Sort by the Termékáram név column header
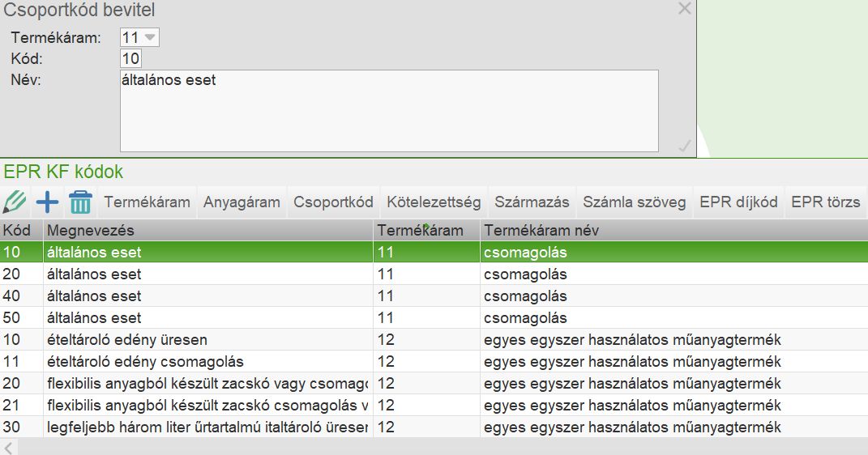 pos(673,231)
